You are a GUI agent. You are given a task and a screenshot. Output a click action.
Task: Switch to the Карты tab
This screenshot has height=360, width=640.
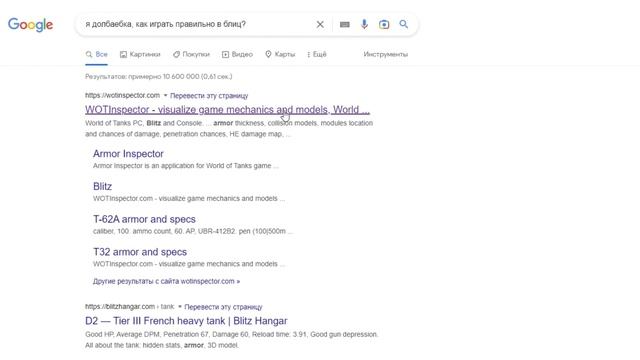280,54
